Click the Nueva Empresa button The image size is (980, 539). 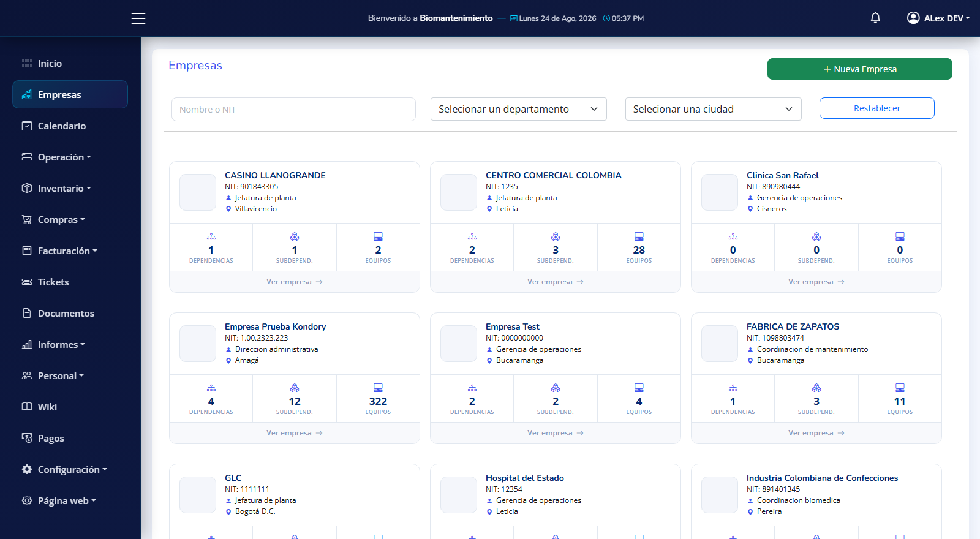(x=860, y=69)
